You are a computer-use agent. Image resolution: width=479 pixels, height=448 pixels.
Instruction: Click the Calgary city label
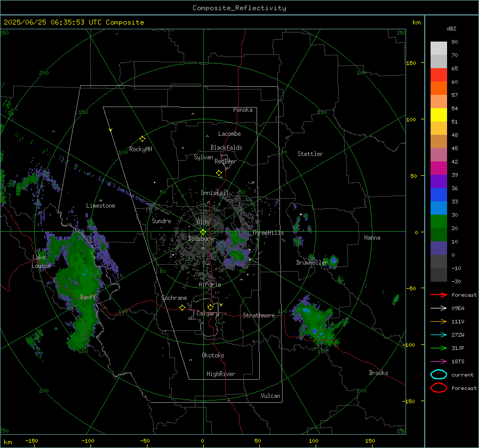[208, 313]
